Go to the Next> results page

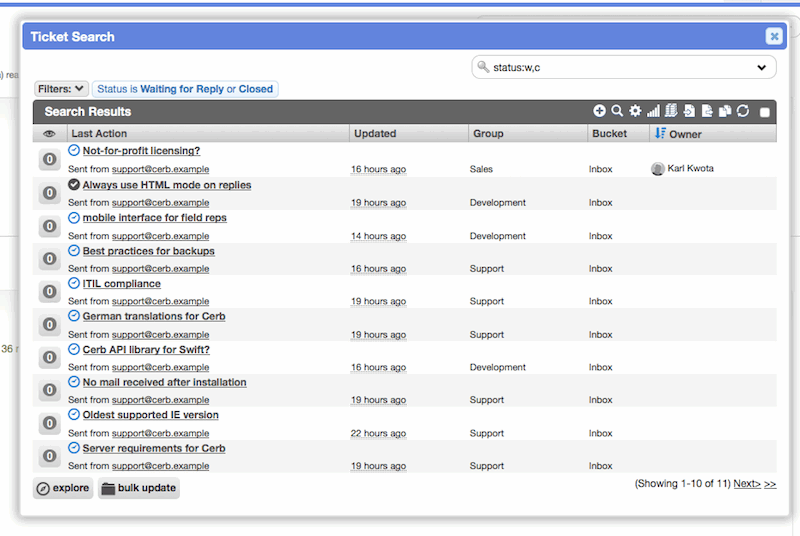(x=747, y=484)
